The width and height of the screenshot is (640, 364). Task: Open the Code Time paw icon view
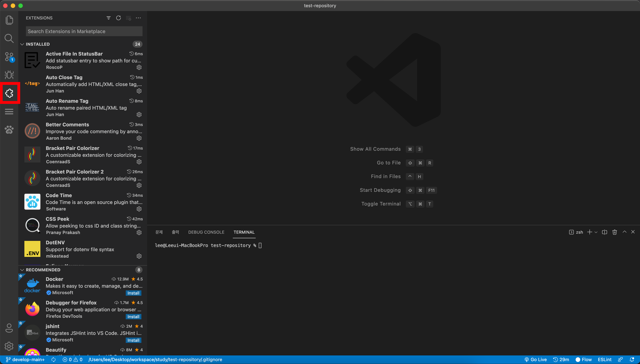point(9,130)
